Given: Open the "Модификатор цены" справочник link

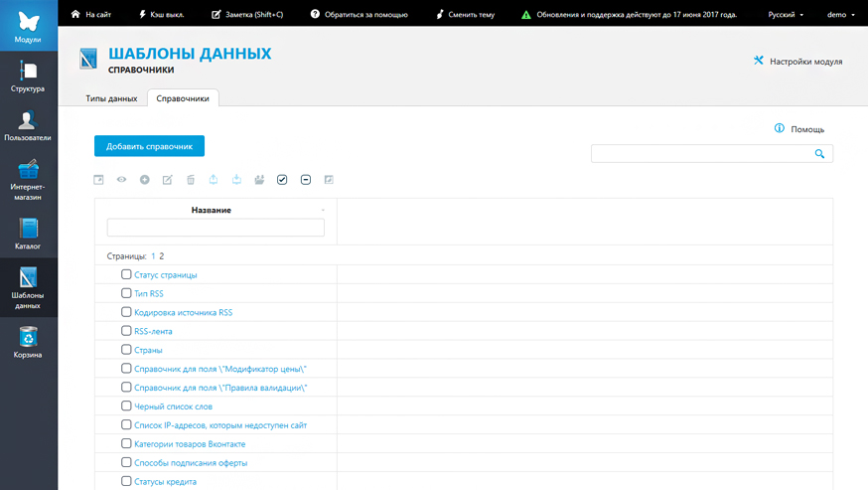Looking at the screenshot, I should [220, 369].
